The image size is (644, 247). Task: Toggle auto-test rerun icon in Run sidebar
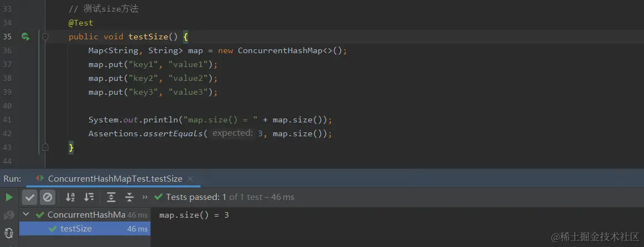tap(9, 233)
